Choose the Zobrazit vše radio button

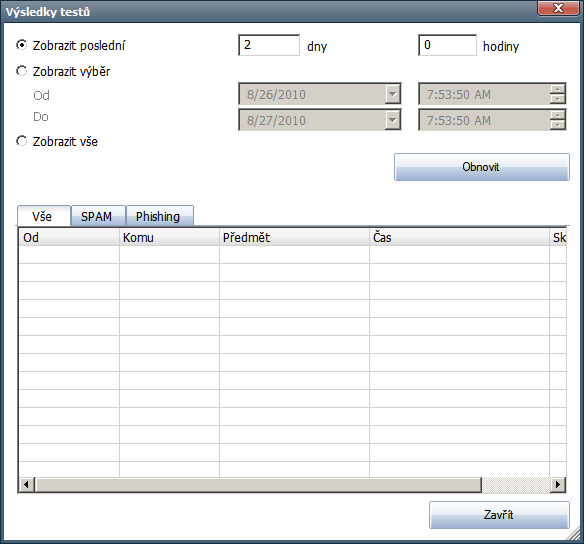(x=22, y=141)
